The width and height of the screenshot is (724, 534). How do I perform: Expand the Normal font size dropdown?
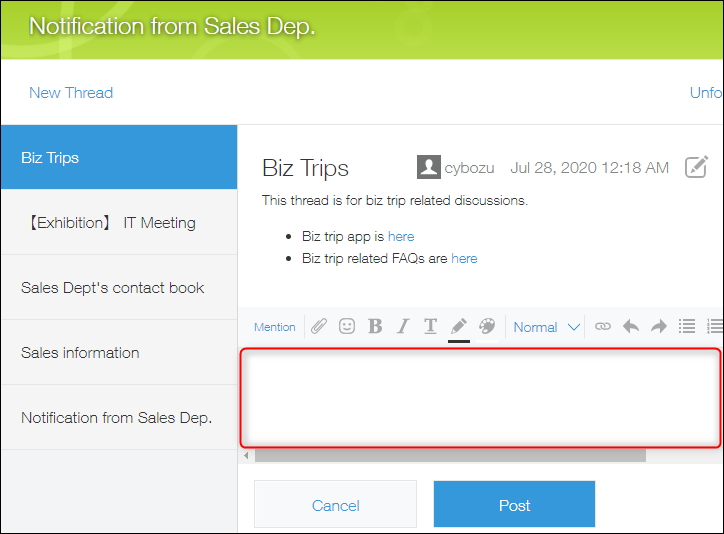(546, 326)
